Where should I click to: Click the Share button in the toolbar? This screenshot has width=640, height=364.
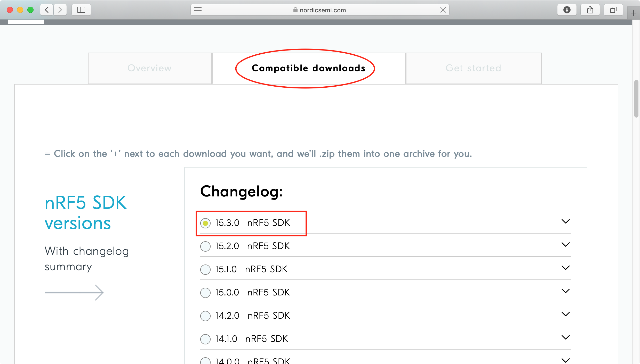tap(590, 10)
